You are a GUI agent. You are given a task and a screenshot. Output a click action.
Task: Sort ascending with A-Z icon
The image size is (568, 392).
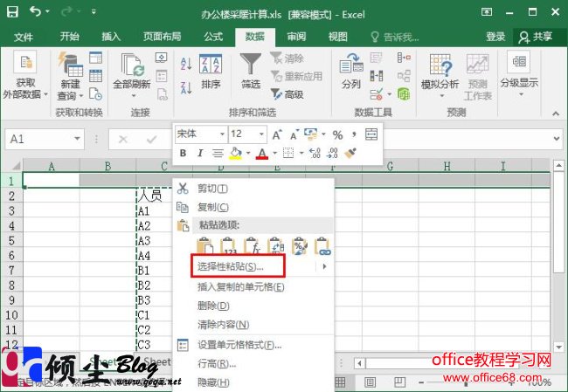click(x=186, y=64)
